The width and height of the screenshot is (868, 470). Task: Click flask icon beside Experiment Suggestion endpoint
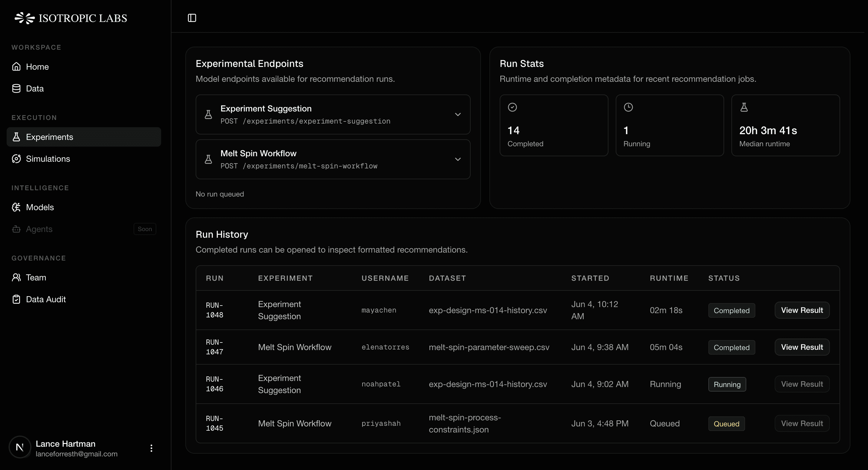209,114
